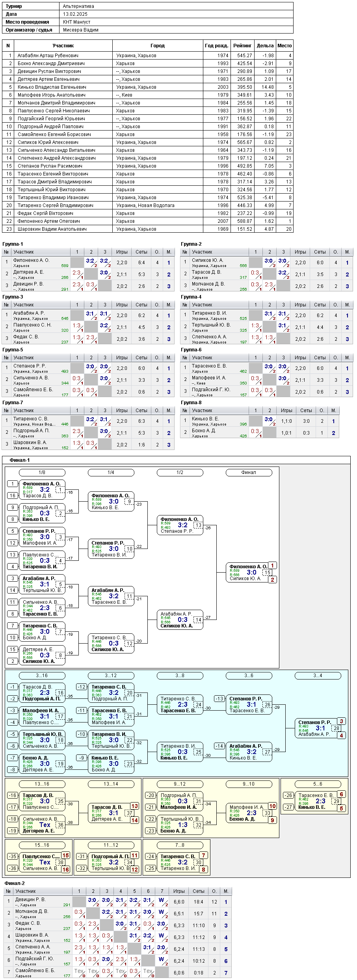Click Девицин Р. В. row in Финал-2
357x980 pixels.
[x=117, y=902]
